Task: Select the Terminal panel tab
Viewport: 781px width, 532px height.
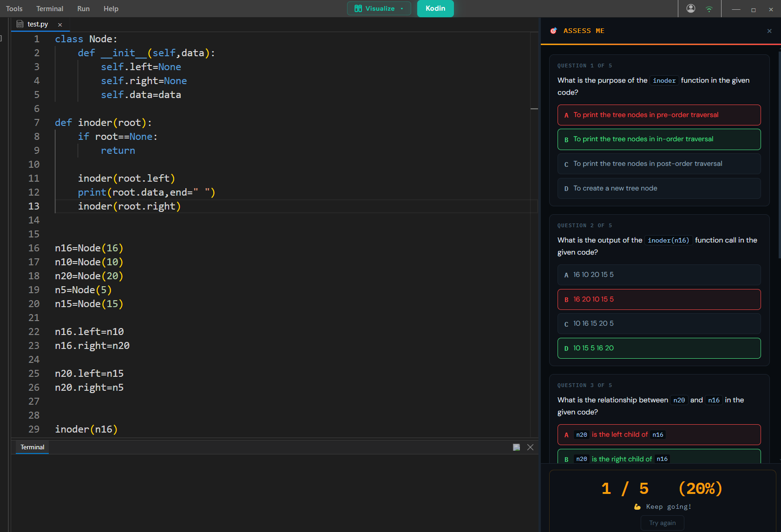Action: pos(32,447)
